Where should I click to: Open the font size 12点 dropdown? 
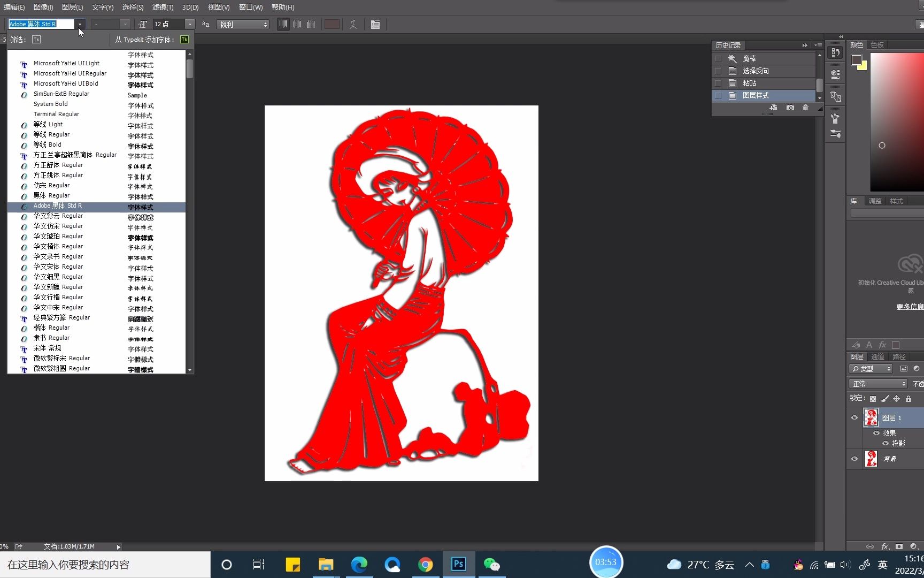(190, 24)
